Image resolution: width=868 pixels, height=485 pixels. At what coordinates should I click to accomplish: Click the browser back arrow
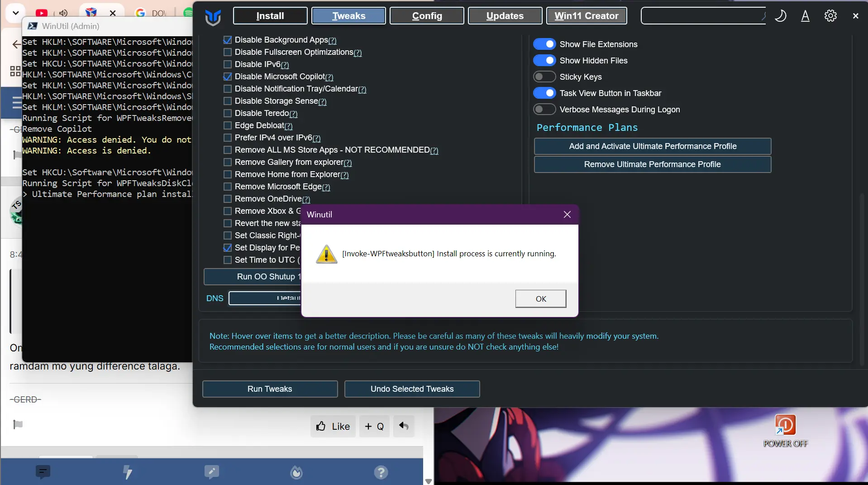[x=16, y=44]
